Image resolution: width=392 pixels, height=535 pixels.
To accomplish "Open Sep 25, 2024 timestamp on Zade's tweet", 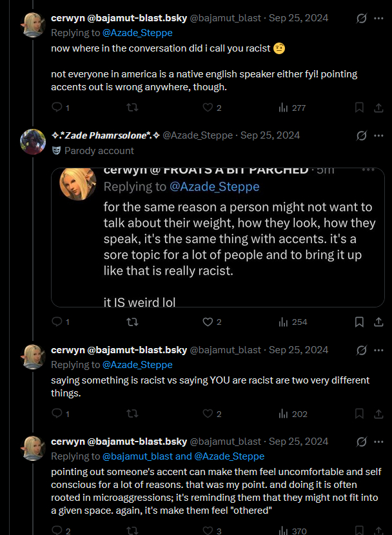I will [270, 135].
